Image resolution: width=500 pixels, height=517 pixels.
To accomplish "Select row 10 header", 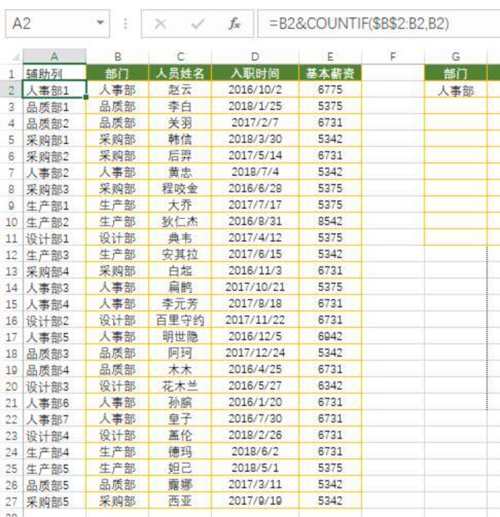I will (x=11, y=222).
